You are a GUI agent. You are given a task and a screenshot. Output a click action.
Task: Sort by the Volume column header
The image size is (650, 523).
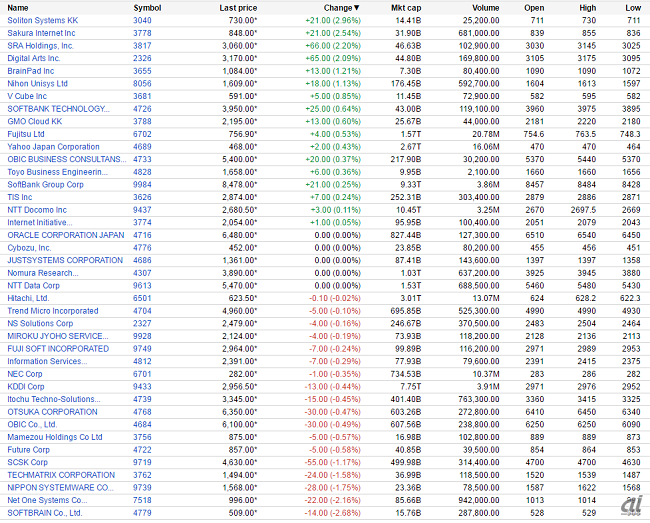(485, 8)
